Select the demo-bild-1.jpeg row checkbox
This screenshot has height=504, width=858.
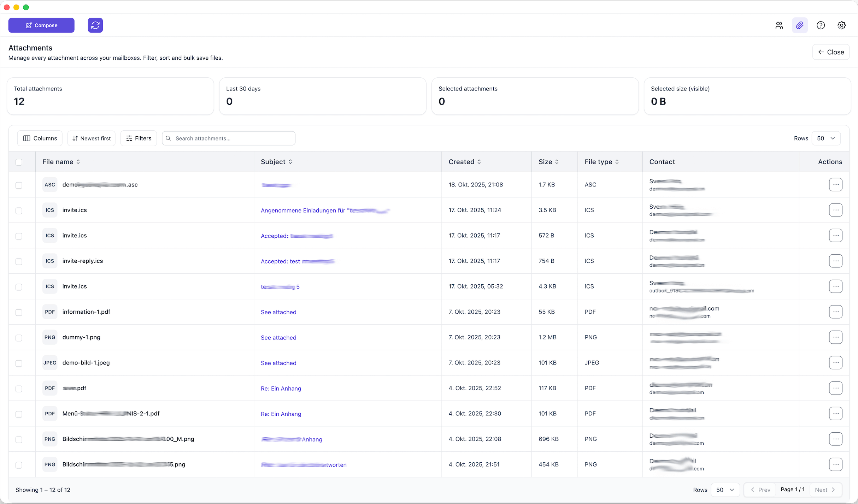coord(19,363)
